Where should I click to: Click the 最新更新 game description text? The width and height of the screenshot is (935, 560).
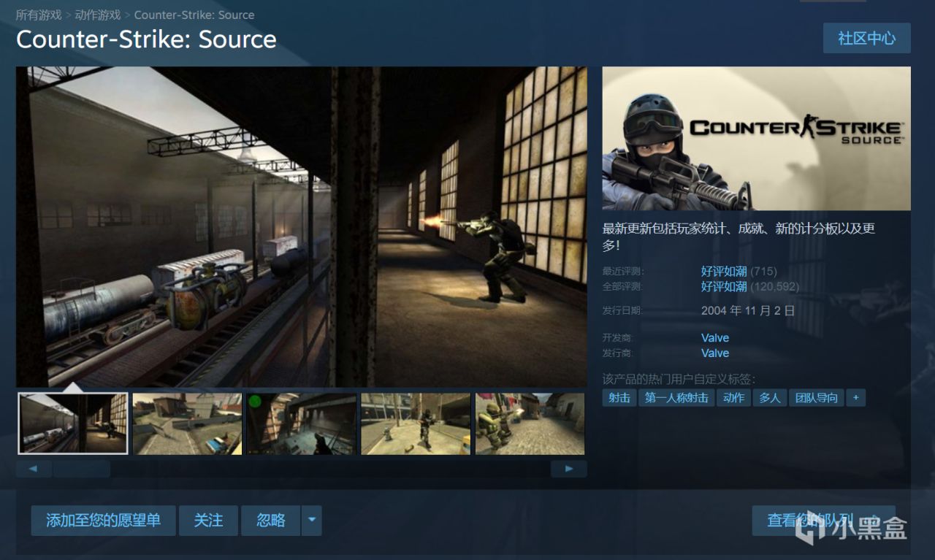(739, 236)
